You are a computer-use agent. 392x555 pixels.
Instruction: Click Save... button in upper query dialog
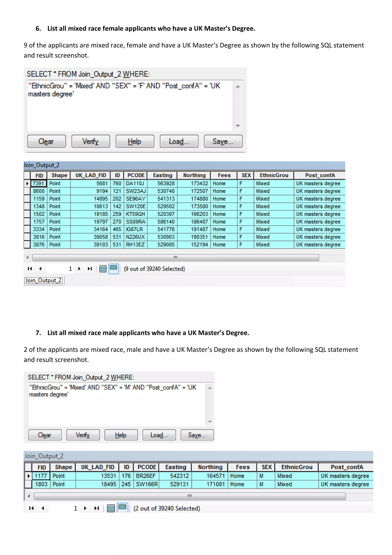(223, 141)
